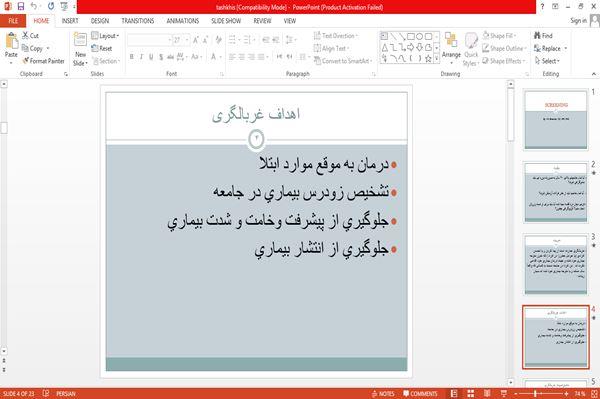Switch to Reading View in status bar
The image size is (600, 399).
pos(487,393)
